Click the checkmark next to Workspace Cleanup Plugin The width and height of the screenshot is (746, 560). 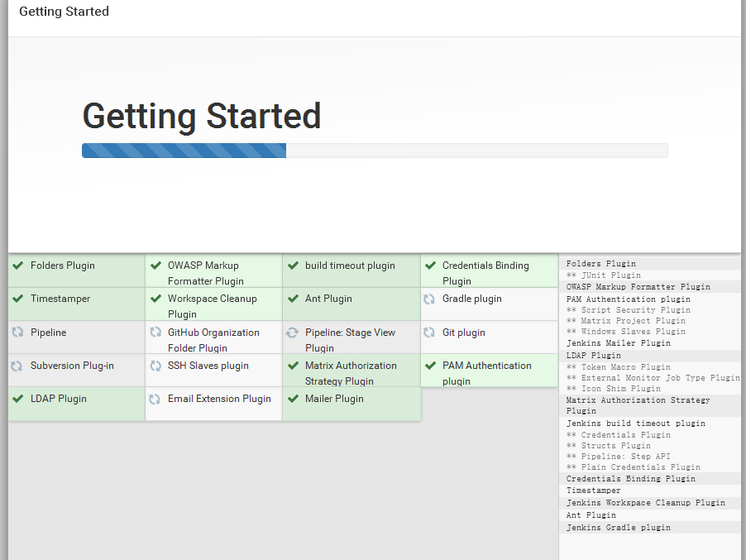click(x=155, y=299)
